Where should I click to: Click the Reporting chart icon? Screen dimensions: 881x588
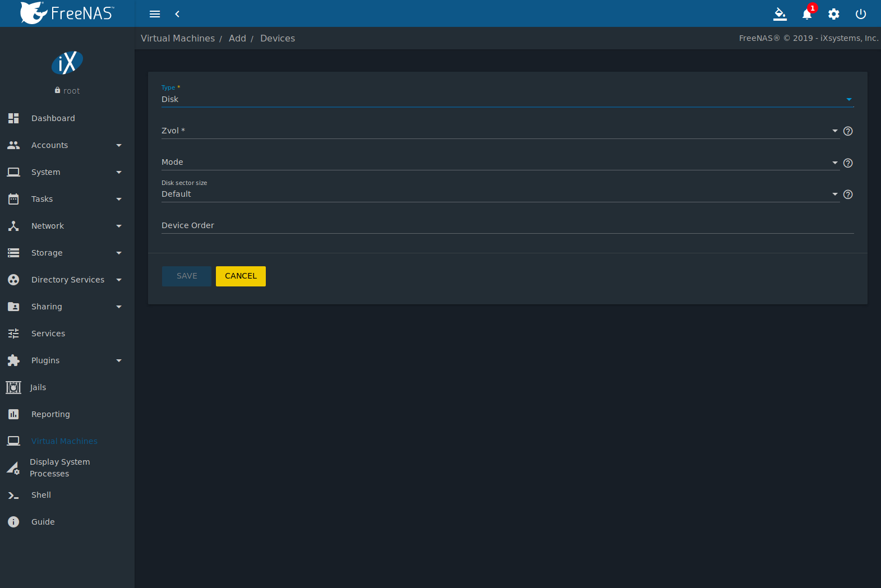13,414
